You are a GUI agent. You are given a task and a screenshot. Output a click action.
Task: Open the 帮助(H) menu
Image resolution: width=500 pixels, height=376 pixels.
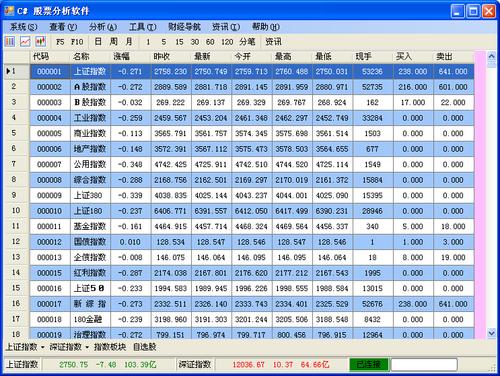266,27
